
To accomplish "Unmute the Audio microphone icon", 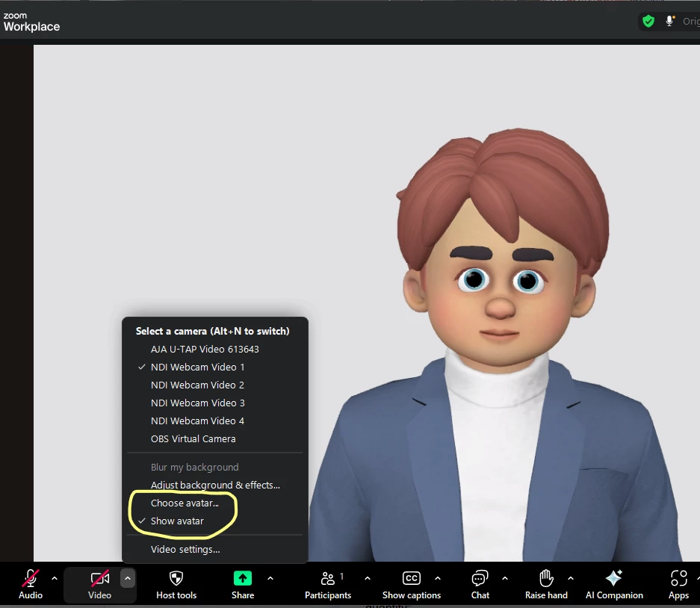I will [x=31, y=579].
